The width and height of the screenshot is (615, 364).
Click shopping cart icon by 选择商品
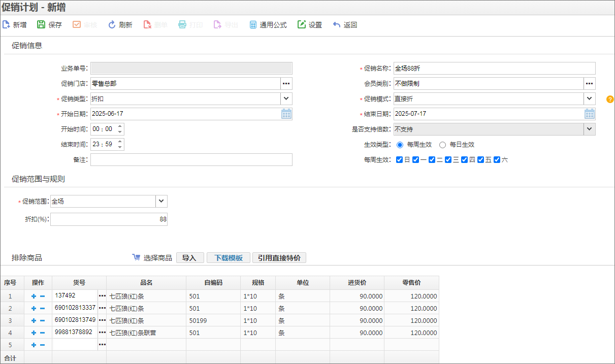pyautogui.click(x=136, y=257)
